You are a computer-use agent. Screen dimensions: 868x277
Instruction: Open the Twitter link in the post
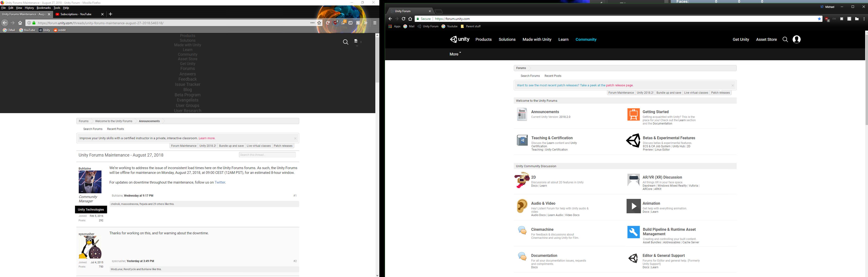tap(220, 182)
